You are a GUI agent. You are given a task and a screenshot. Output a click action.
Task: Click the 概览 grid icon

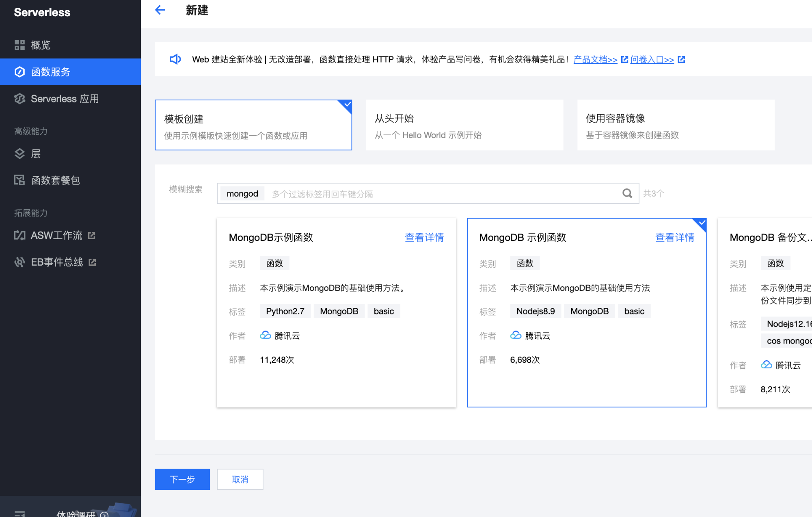[19, 45]
